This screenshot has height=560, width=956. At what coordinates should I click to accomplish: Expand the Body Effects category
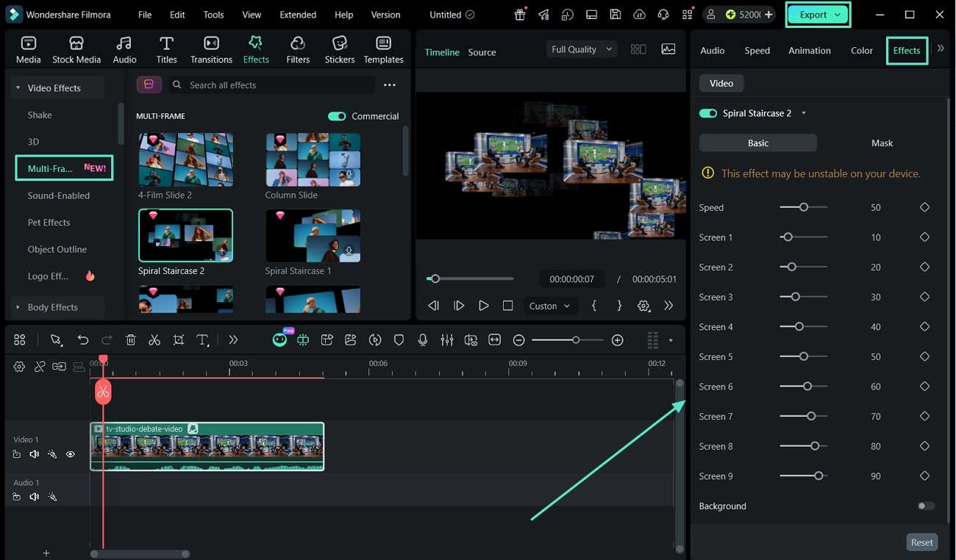[18, 307]
